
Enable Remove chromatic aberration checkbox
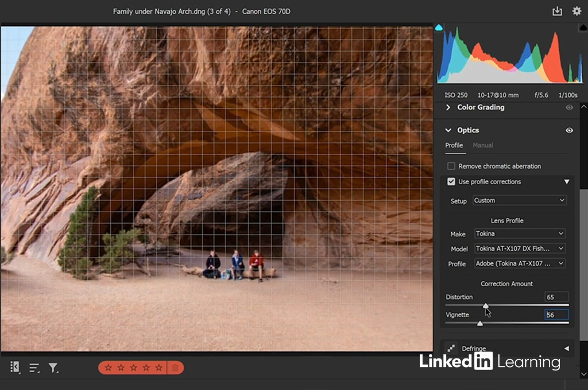click(x=451, y=166)
